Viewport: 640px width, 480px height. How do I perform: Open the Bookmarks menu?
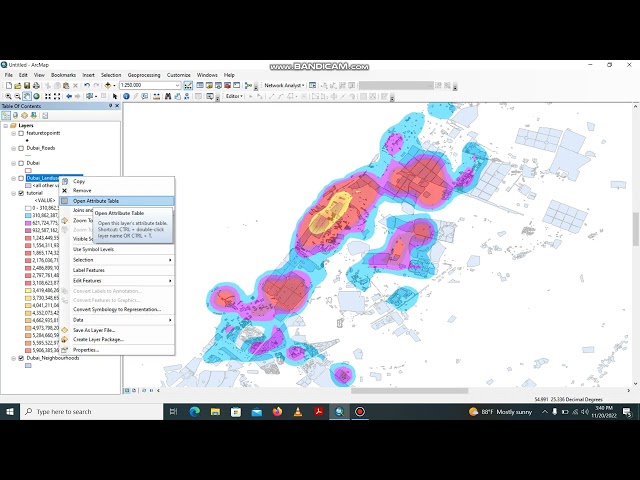tap(63, 75)
